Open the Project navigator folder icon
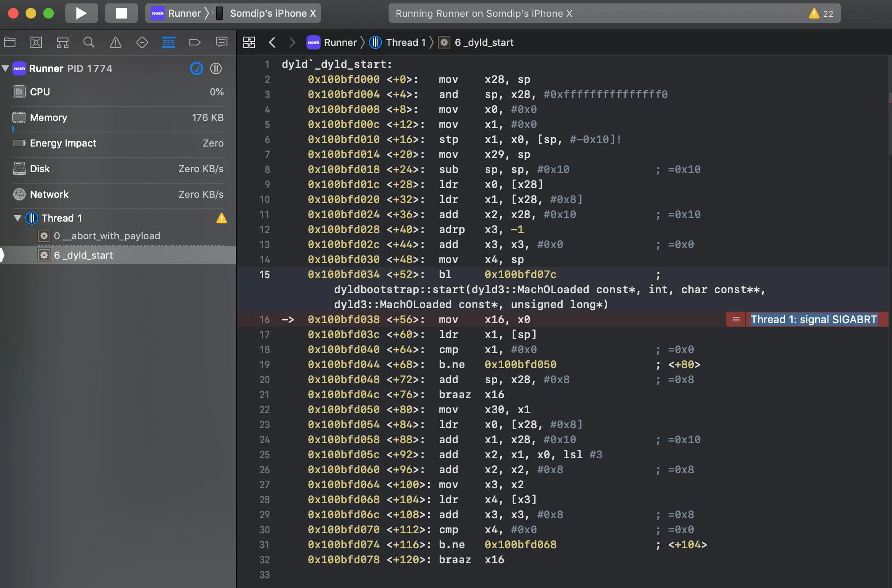Viewport: 892px width, 588px height. (10, 42)
